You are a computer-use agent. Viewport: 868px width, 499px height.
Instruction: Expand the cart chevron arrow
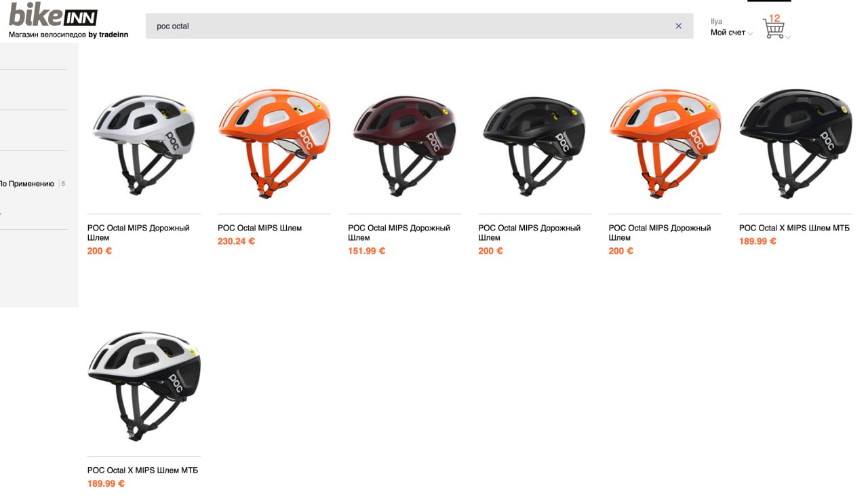pos(788,37)
